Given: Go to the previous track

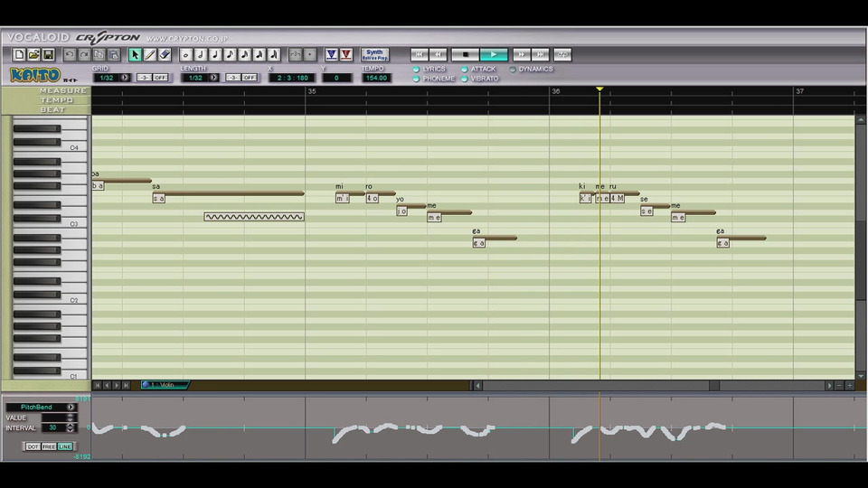Looking at the screenshot, I should pyautogui.click(x=107, y=385).
